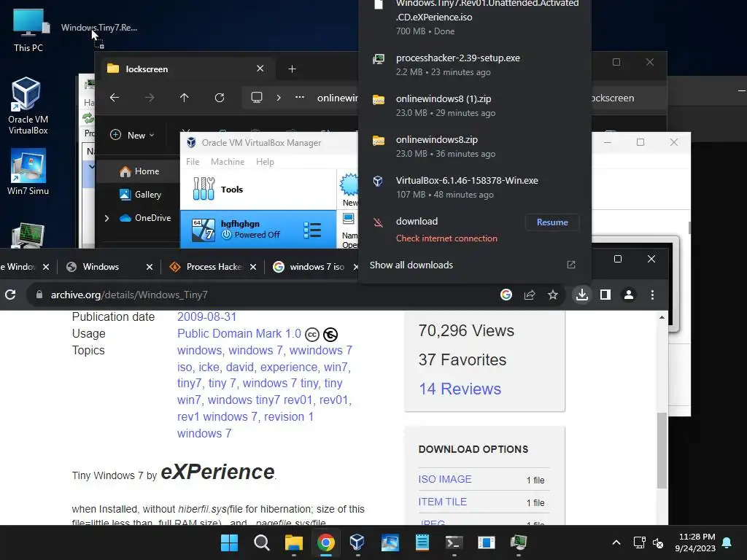Screen dimensions: 747x560
Task: Add a new File Explorer tab
Action: [292, 69]
